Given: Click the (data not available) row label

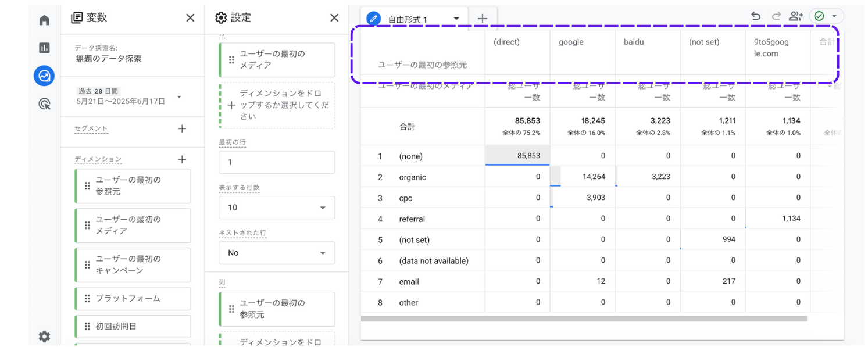Looking at the screenshot, I should tap(434, 261).
